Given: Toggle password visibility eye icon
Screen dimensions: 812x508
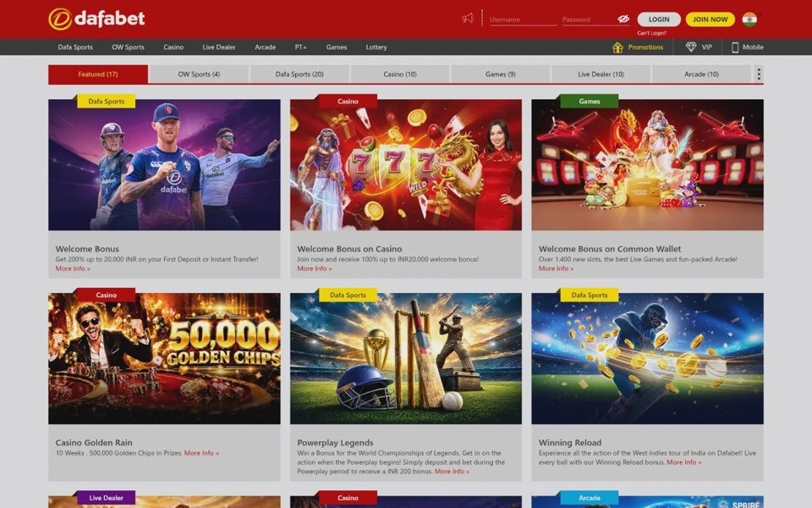Looking at the screenshot, I should [x=623, y=19].
